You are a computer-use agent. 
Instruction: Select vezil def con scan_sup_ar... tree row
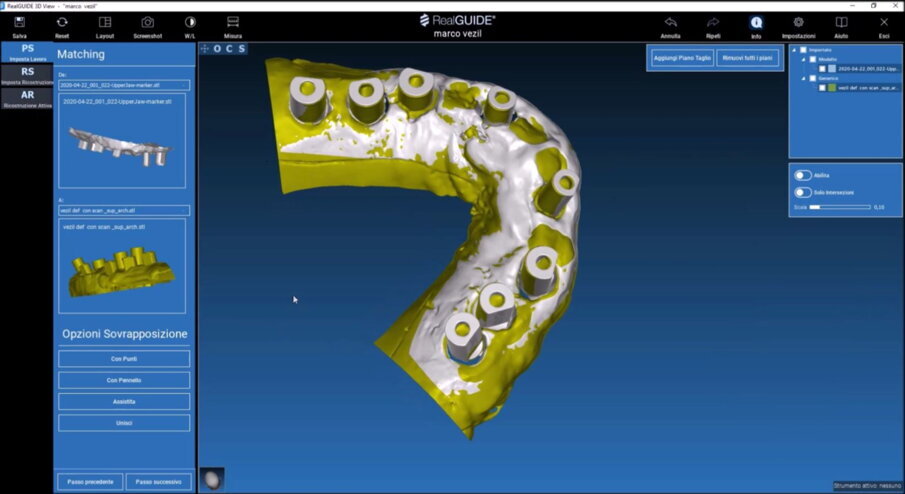pos(868,88)
